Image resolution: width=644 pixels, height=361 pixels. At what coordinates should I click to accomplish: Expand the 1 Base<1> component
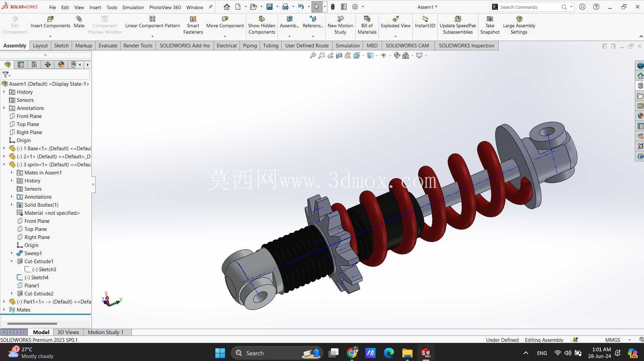coord(4,148)
